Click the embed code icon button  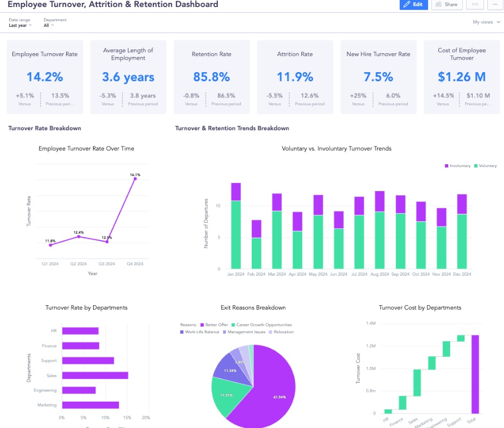[x=474, y=4]
